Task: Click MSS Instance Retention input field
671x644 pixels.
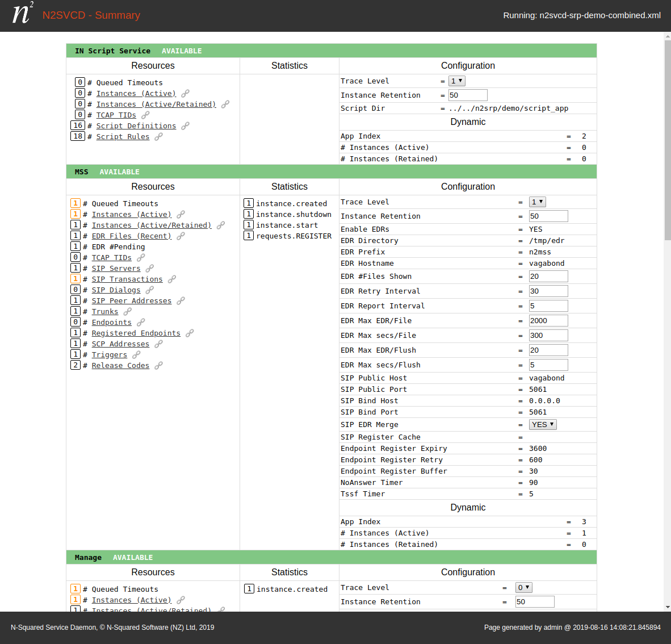Action: pos(548,216)
